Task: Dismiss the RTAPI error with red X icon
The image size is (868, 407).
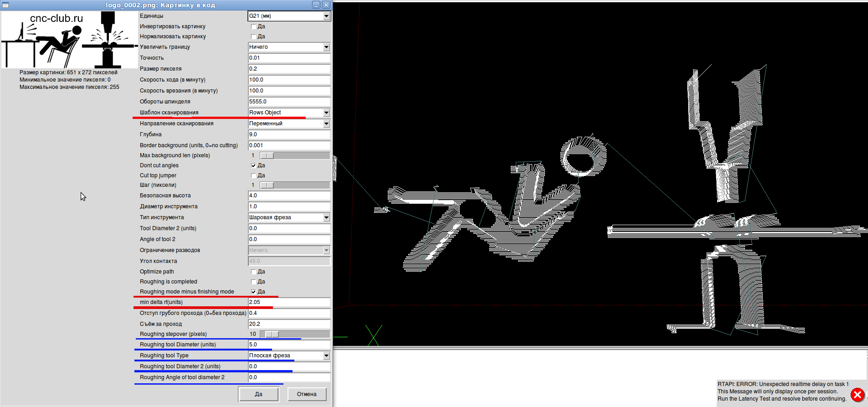Action: (x=858, y=395)
